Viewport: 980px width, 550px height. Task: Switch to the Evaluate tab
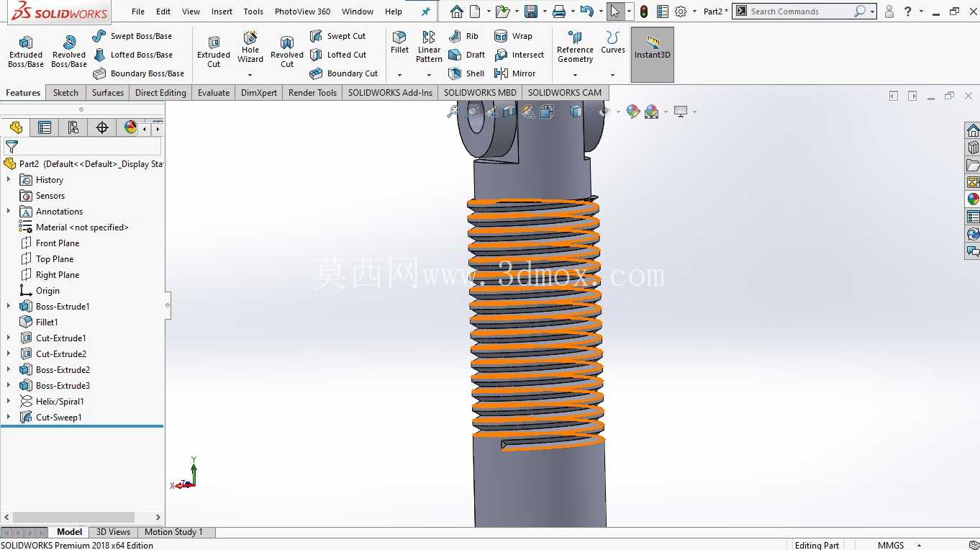pyautogui.click(x=214, y=93)
